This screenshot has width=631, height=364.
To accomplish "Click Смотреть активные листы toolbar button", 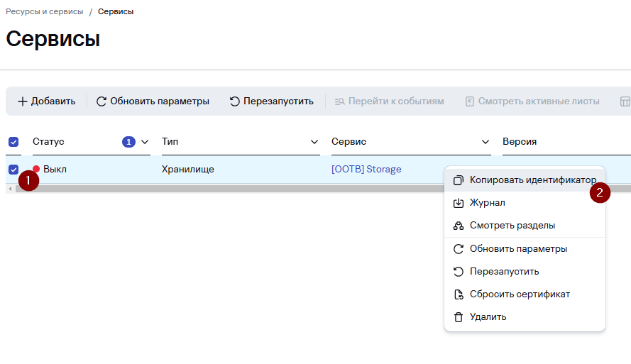I will click(x=532, y=101).
